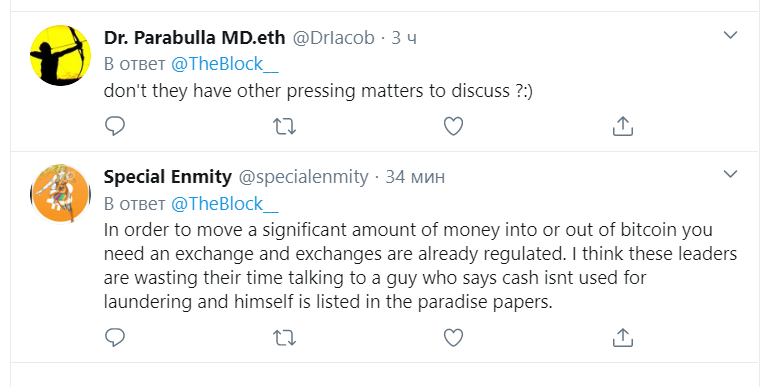
Task: Retweet Dr. Parabulla's tweet
Action: (x=284, y=126)
